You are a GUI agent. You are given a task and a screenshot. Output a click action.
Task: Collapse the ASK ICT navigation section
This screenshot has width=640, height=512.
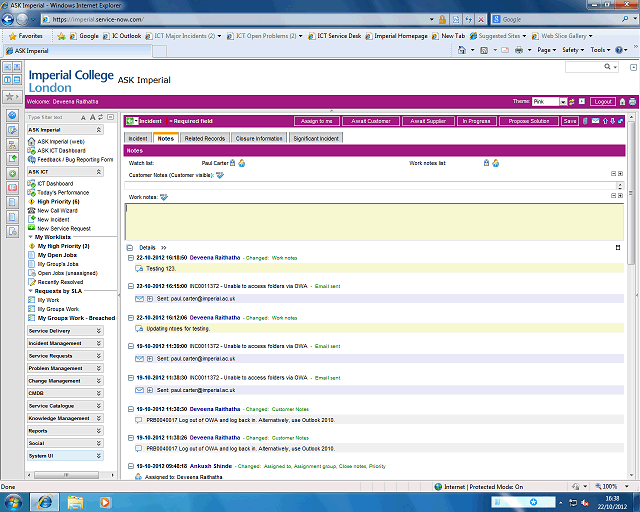coord(98,172)
